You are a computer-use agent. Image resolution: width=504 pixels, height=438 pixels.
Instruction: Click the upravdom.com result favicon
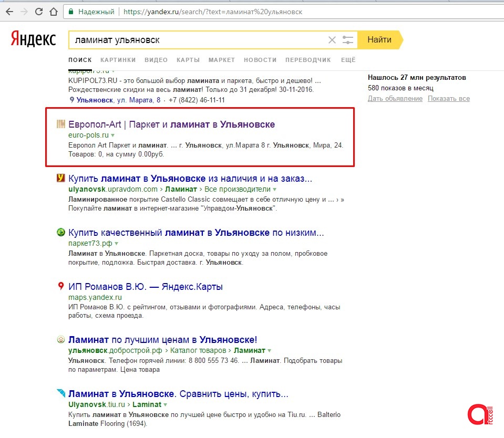(61, 178)
